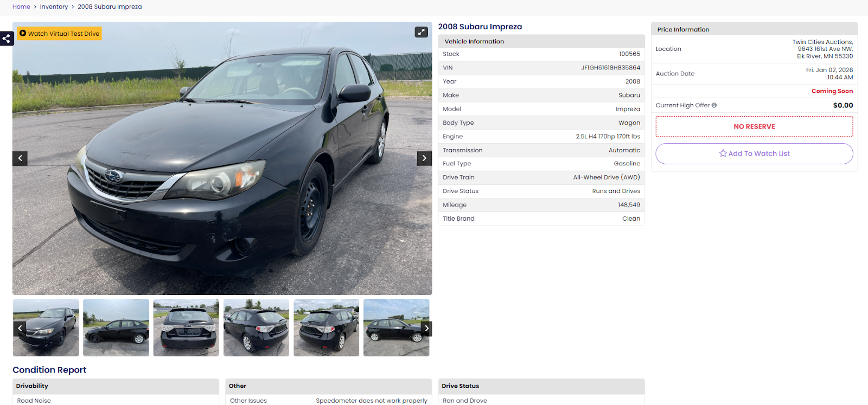The image size is (868, 405).
Task: Click the Other condition section header
Action: click(329, 386)
